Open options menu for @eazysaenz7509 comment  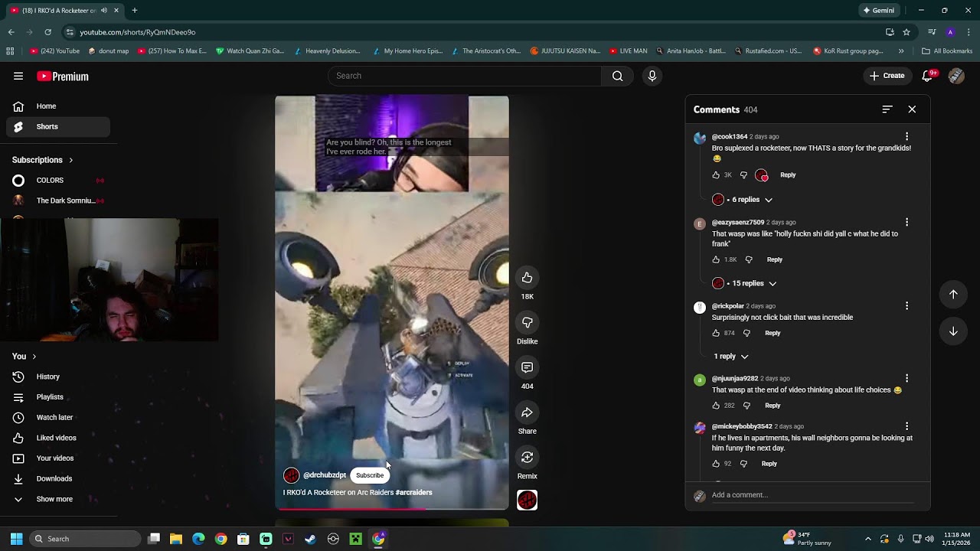[906, 223]
